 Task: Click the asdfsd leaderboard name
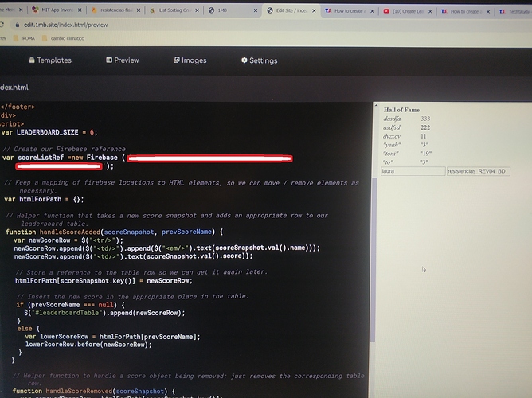tap(392, 127)
